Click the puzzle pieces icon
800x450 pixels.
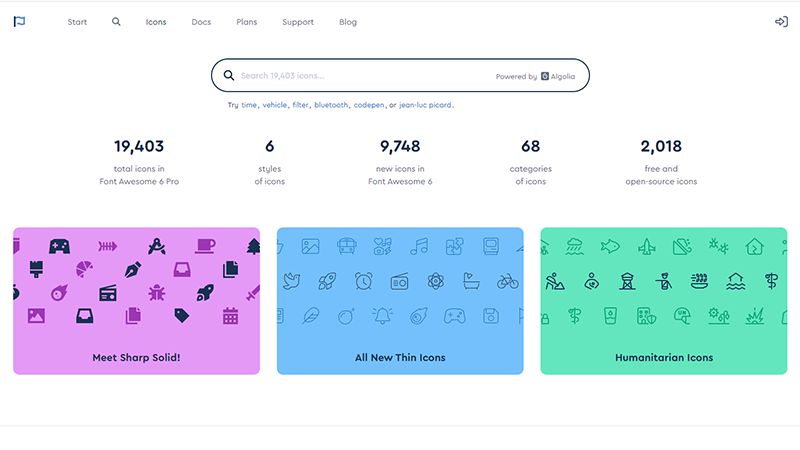click(454, 246)
